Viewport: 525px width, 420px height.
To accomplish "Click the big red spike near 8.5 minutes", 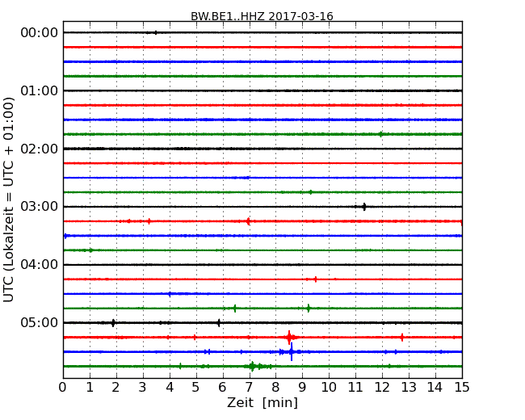I will click(289, 338).
